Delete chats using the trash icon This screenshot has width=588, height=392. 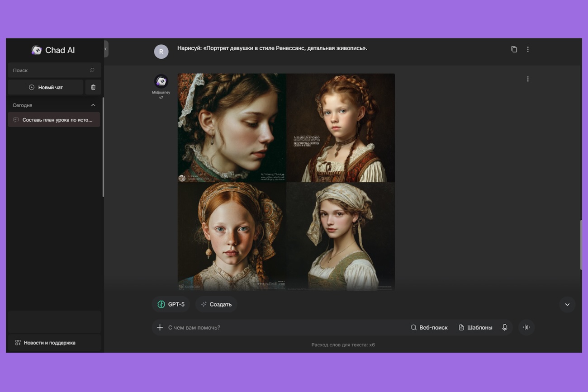93,87
